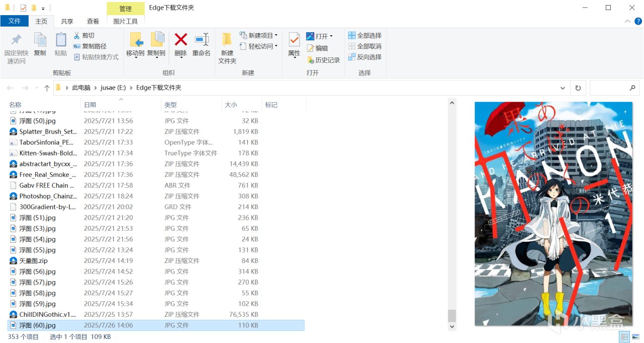Sort by Size (大小) column header
The image size is (644, 343).
(242, 105)
